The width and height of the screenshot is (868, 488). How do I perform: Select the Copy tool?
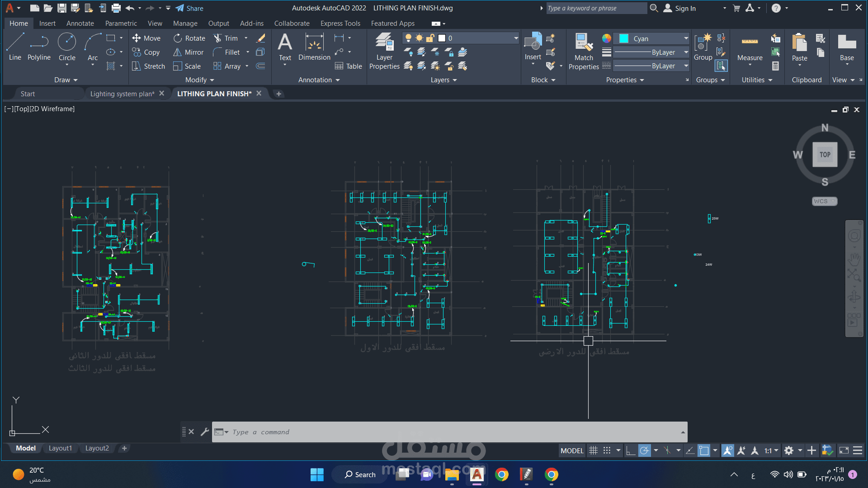[146, 52]
